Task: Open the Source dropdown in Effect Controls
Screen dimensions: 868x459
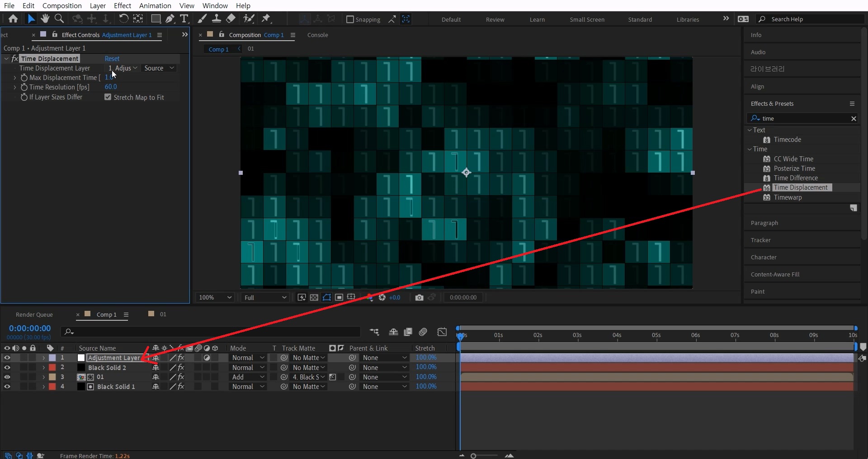Action: click(x=159, y=68)
